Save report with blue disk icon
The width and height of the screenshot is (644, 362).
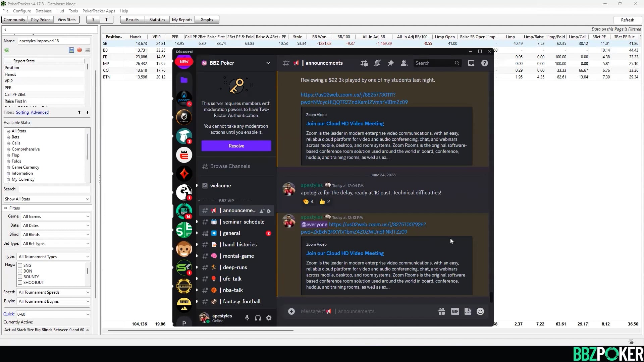71,50
